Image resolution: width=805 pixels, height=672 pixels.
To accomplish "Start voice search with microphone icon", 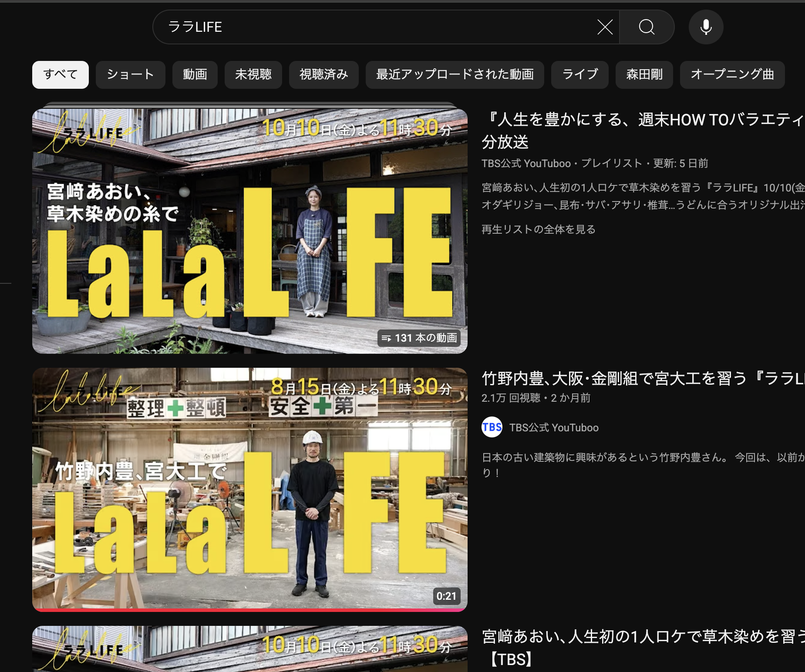I will pyautogui.click(x=706, y=27).
